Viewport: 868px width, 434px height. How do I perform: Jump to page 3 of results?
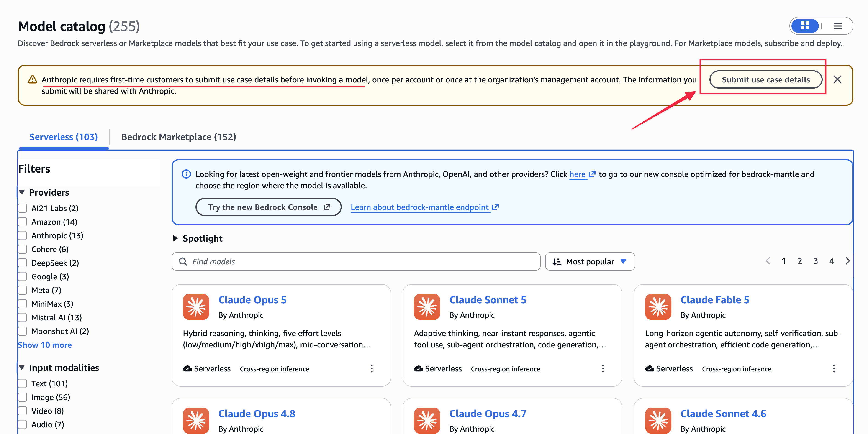click(x=815, y=261)
